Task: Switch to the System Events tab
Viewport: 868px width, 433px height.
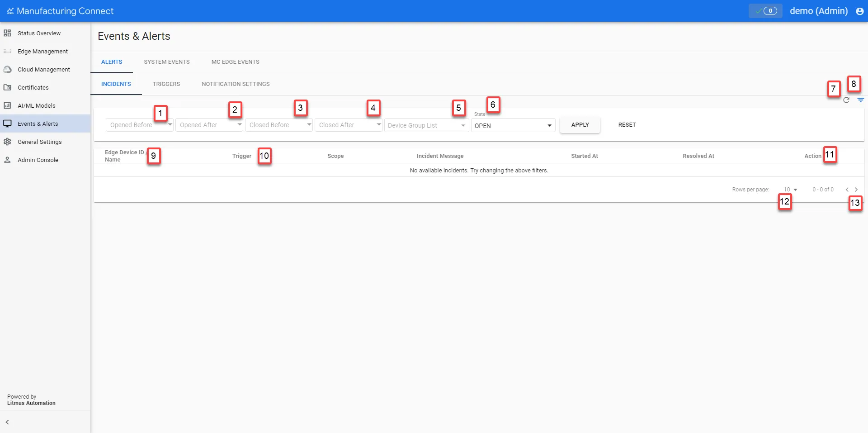Action: coord(167,62)
